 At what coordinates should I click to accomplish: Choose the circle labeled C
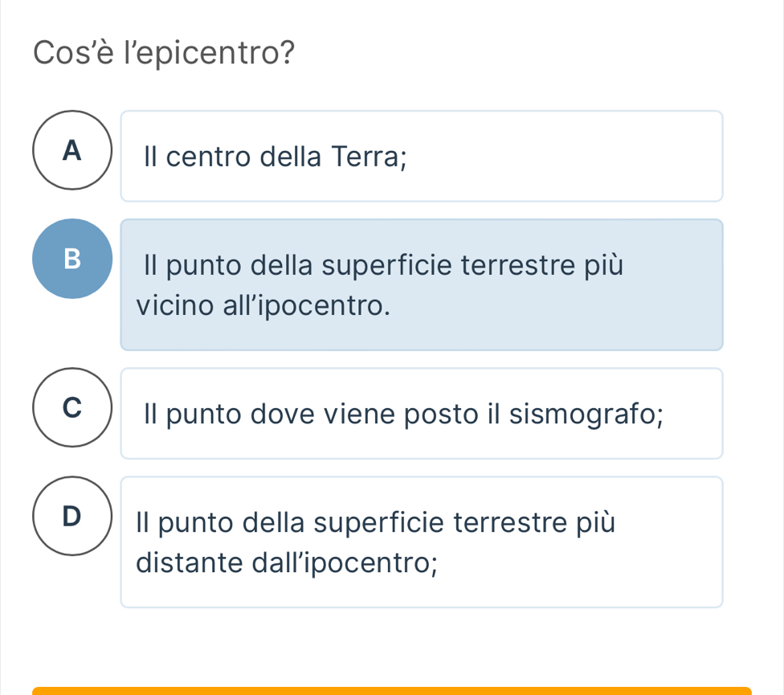coord(72,407)
